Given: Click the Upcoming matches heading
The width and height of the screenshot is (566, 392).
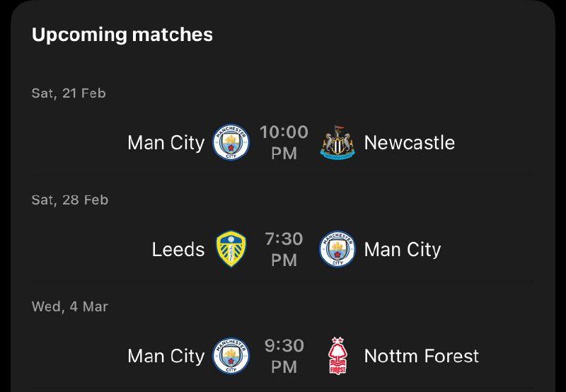Looking at the screenshot, I should pyautogui.click(x=122, y=35).
